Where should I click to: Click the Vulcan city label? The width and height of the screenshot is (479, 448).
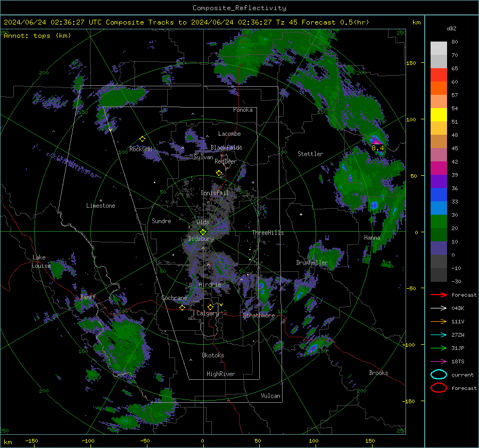pyautogui.click(x=271, y=396)
